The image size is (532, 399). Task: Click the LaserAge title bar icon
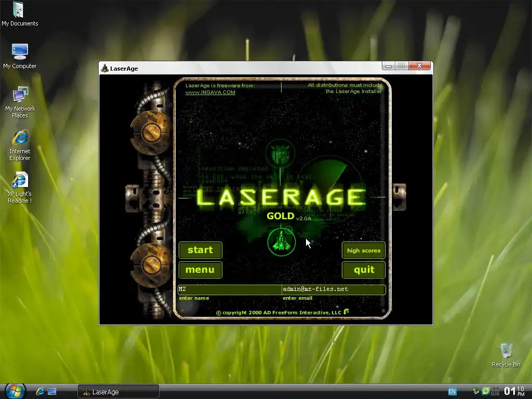[x=104, y=68]
